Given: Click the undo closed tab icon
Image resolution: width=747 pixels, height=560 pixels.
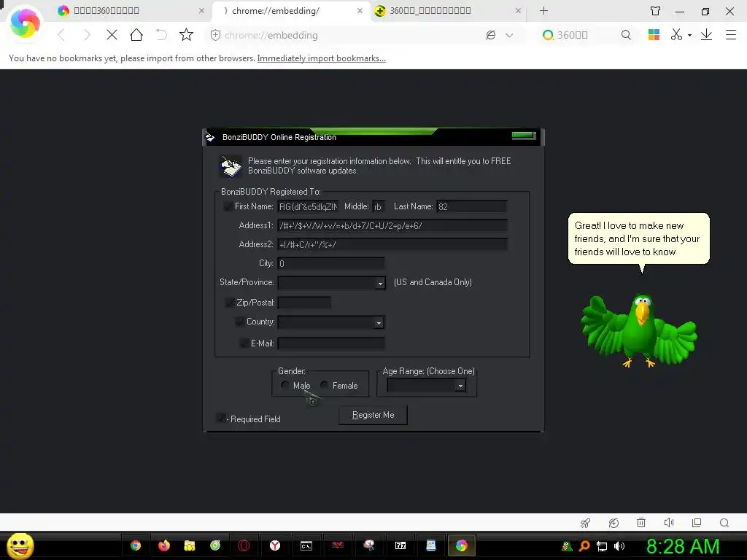Looking at the screenshot, I should (161, 34).
